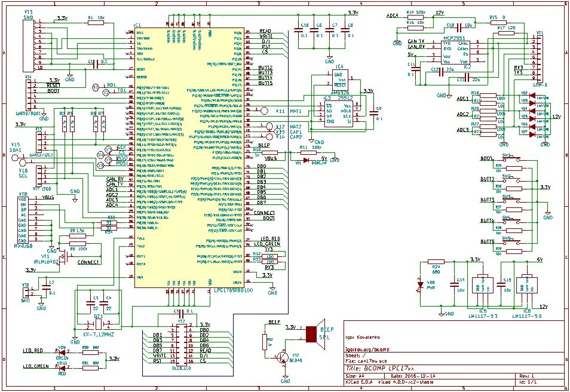Click the WRITE label at MCU right side

pos(266,36)
